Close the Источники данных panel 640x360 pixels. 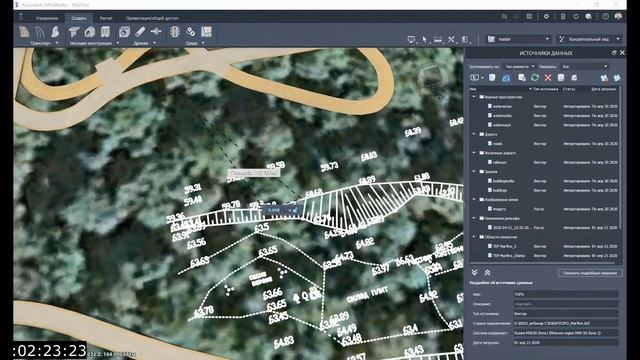click(622, 53)
